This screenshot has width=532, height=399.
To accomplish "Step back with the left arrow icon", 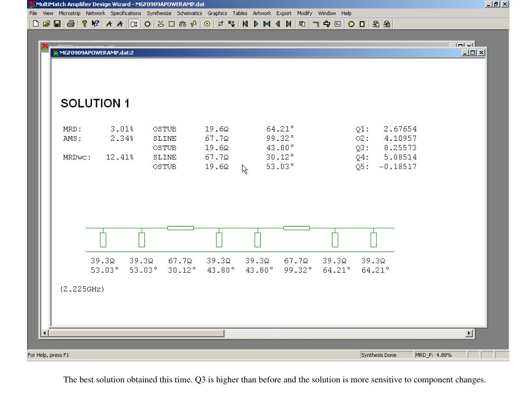I will click(277, 24).
